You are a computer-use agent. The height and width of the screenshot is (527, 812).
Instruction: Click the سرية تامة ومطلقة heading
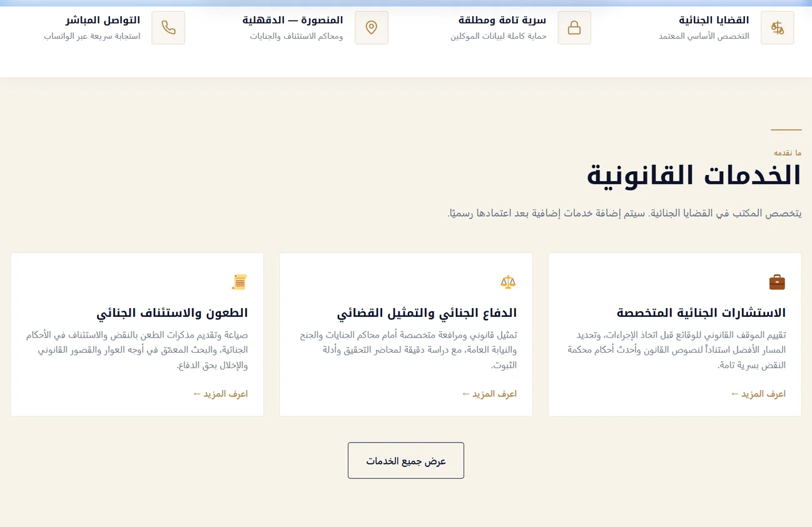[502, 20]
